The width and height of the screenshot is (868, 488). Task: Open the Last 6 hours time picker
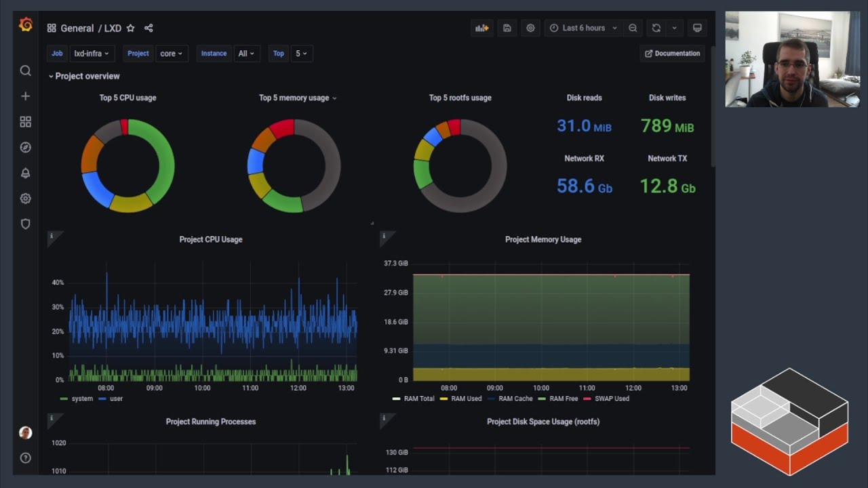tap(583, 28)
